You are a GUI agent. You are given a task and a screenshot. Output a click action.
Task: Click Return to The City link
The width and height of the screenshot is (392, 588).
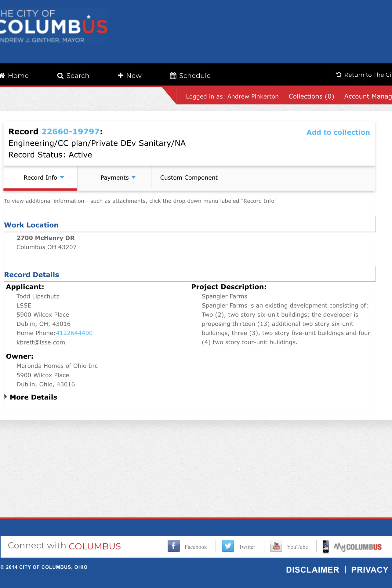pos(368,75)
